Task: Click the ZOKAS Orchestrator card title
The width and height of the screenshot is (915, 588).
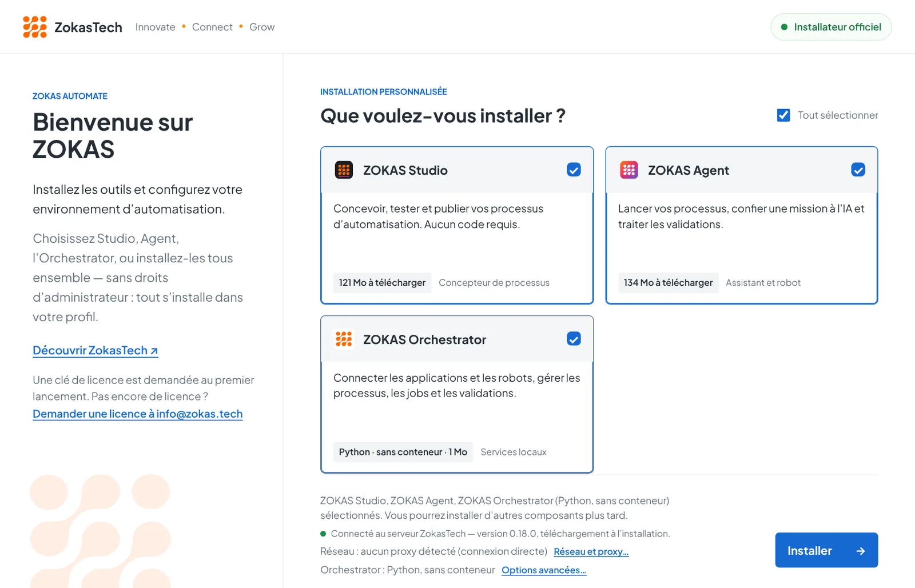Action: point(424,339)
